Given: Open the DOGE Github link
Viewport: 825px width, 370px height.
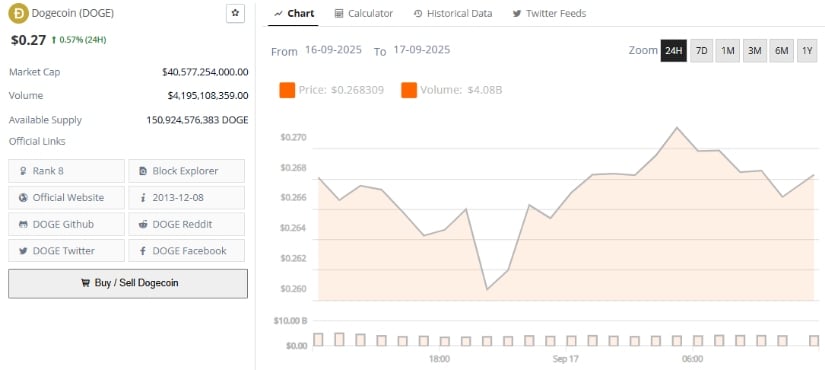Looking at the screenshot, I should pos(66,224).
